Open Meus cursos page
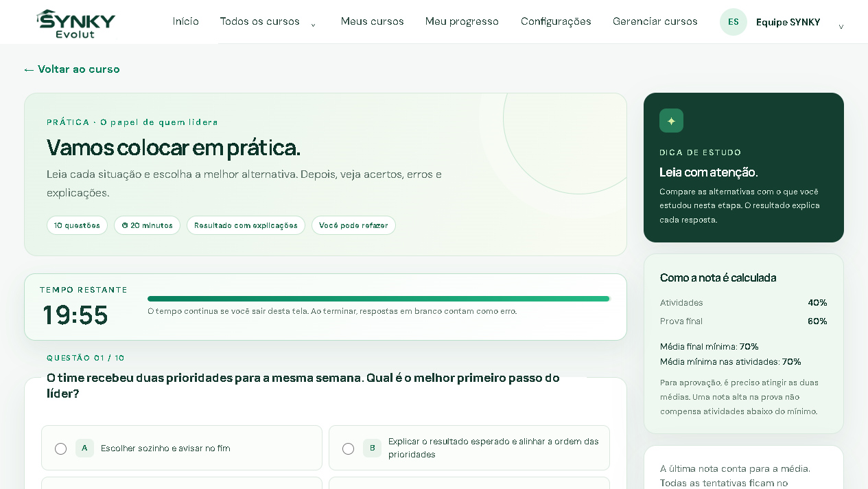868x489 pixels. click(373, 21)
